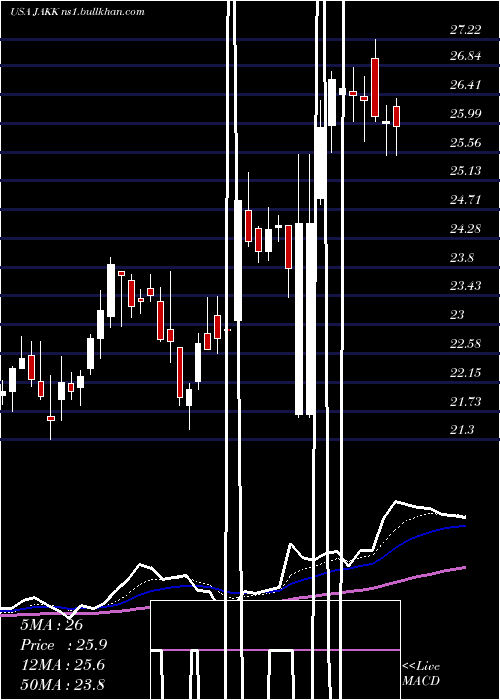This screenshot has width=500, height=700.
Task: Click the 23 price axis label
Action: (457, 315)
